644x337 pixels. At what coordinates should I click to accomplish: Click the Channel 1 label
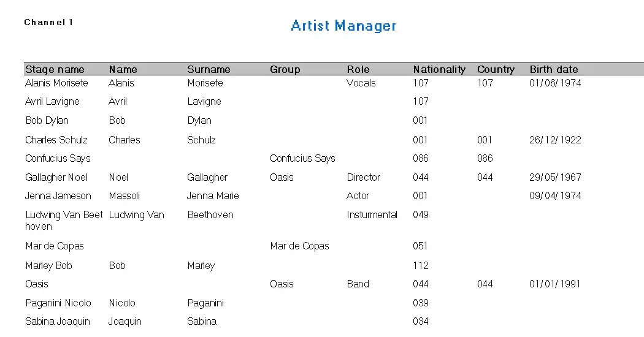(48, 23)
